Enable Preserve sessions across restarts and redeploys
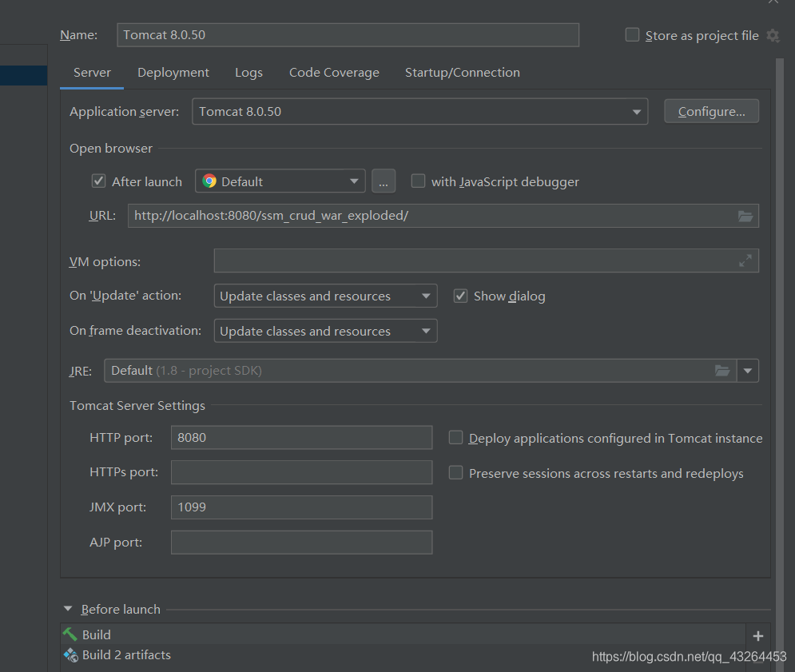This screenshot has width=795, height=672. click(x=455, y=473)
